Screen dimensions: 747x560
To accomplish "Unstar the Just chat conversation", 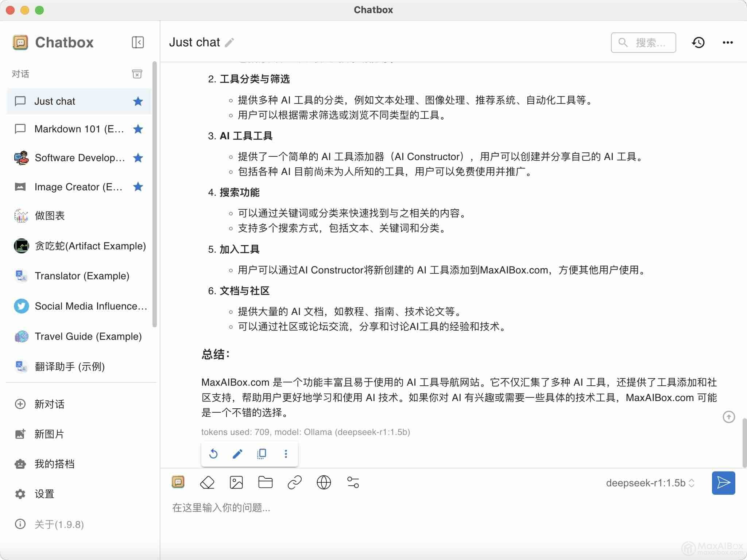I will point(138,101).
